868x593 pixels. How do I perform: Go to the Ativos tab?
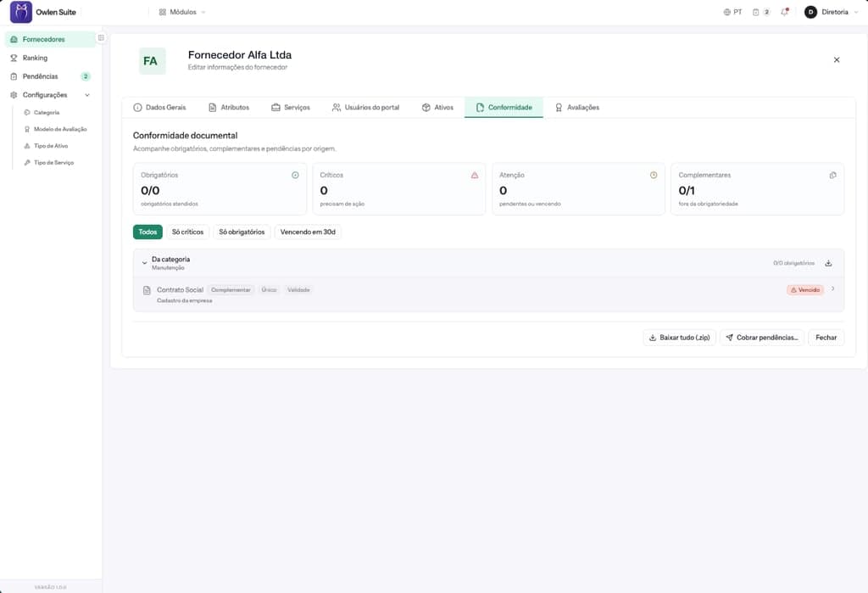click(437, 108)
